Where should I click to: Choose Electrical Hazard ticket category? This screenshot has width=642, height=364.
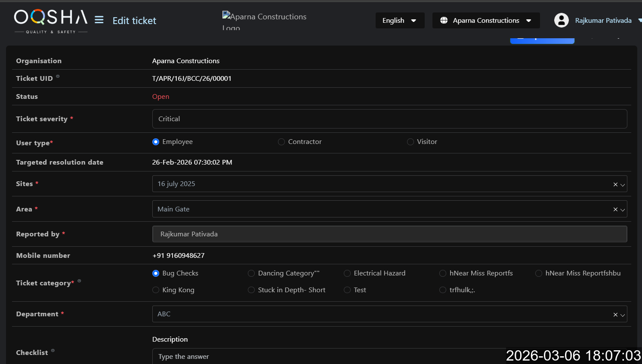click(347, 273)
